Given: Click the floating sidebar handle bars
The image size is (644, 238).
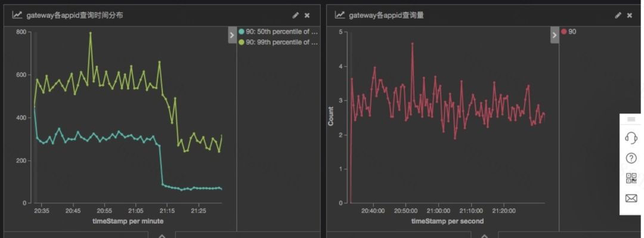Looking at the screenshot, I should click(631, 119).
